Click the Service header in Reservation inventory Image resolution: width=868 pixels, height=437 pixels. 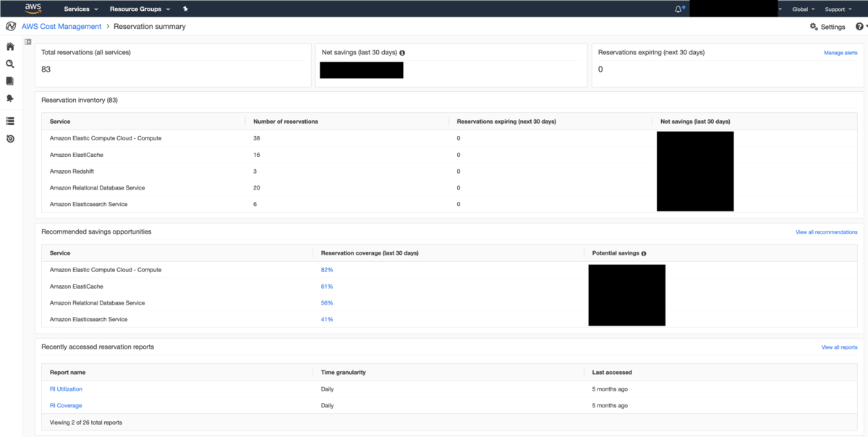point(60,122)
